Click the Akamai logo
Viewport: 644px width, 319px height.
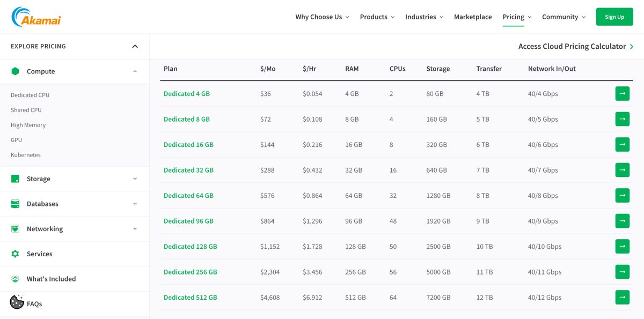[x=35, y=16]
